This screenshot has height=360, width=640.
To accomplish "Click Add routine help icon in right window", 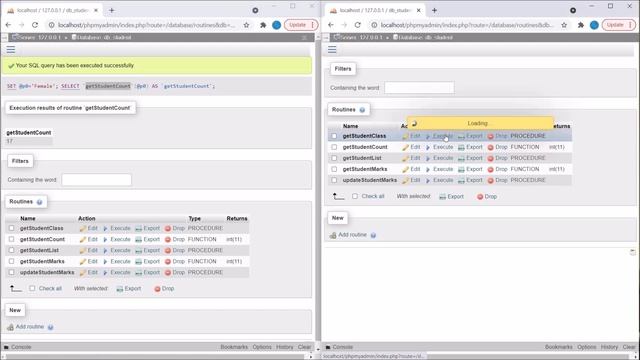I will click(373, 235).
